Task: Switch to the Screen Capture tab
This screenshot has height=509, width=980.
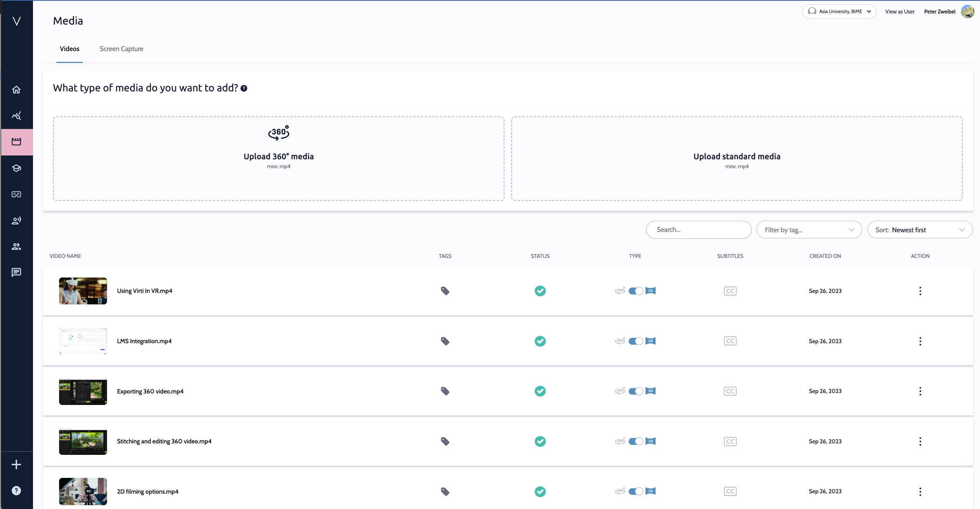Action: pos(121,49)
